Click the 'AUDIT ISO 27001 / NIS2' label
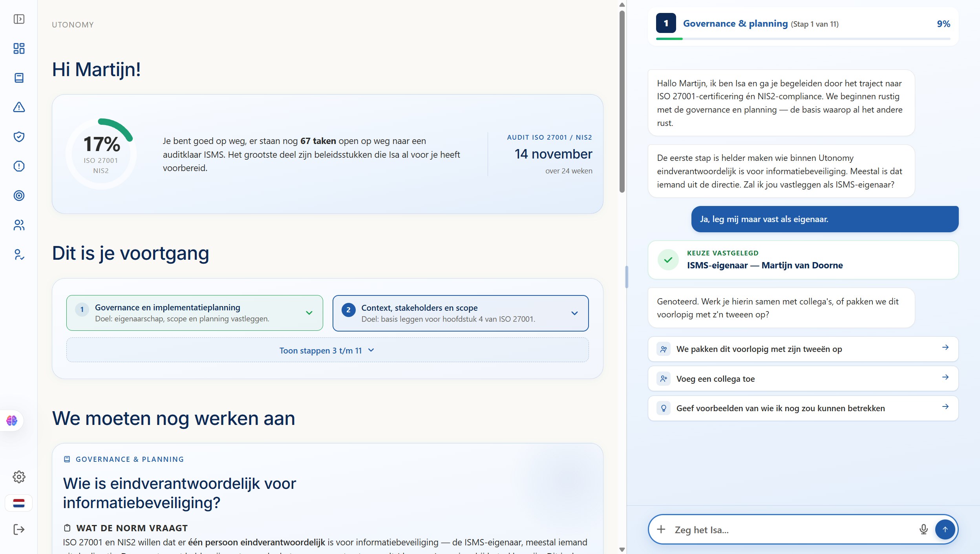 [x=549, y=137]
